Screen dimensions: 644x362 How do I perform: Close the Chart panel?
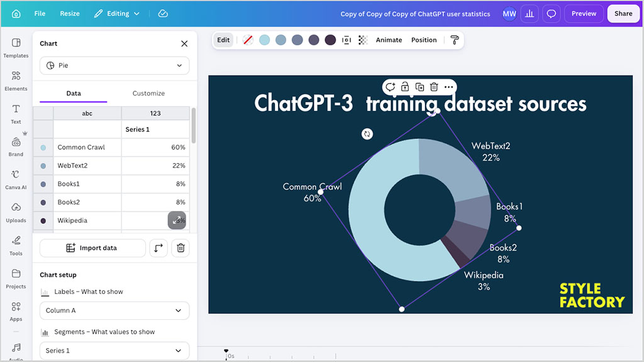[x=184, y=43]
